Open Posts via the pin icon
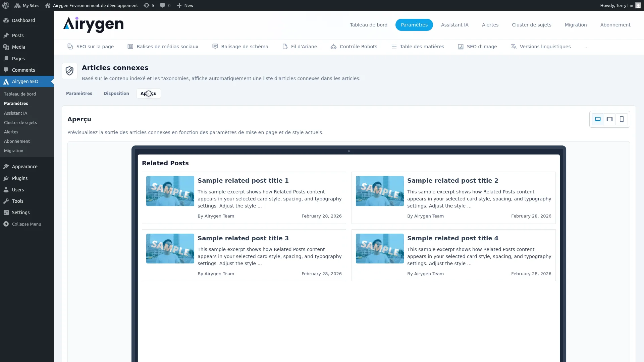This screenshot has width=644, height=362. [x=6, y=36]
